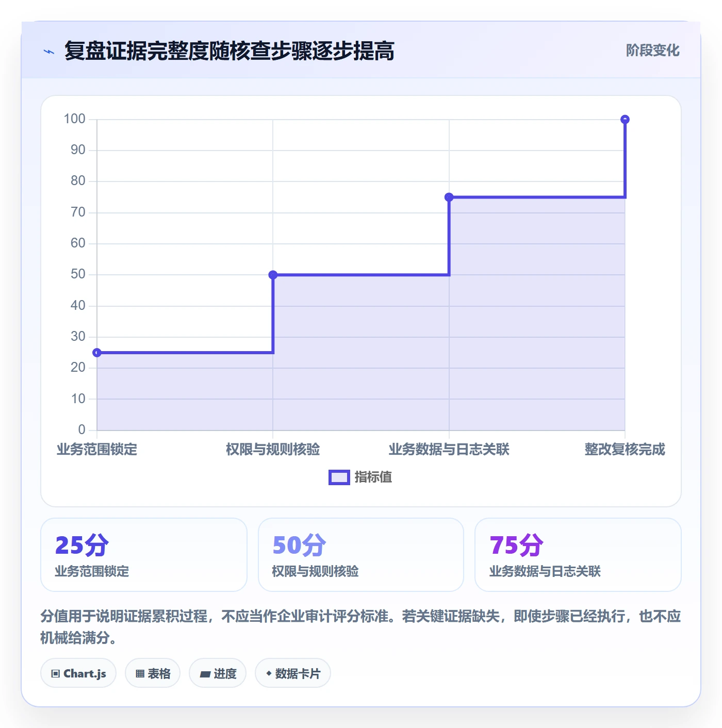Click the data point at 权限与规则核验
The width and height of the screenshot is (722, 728).
(273, 275)
